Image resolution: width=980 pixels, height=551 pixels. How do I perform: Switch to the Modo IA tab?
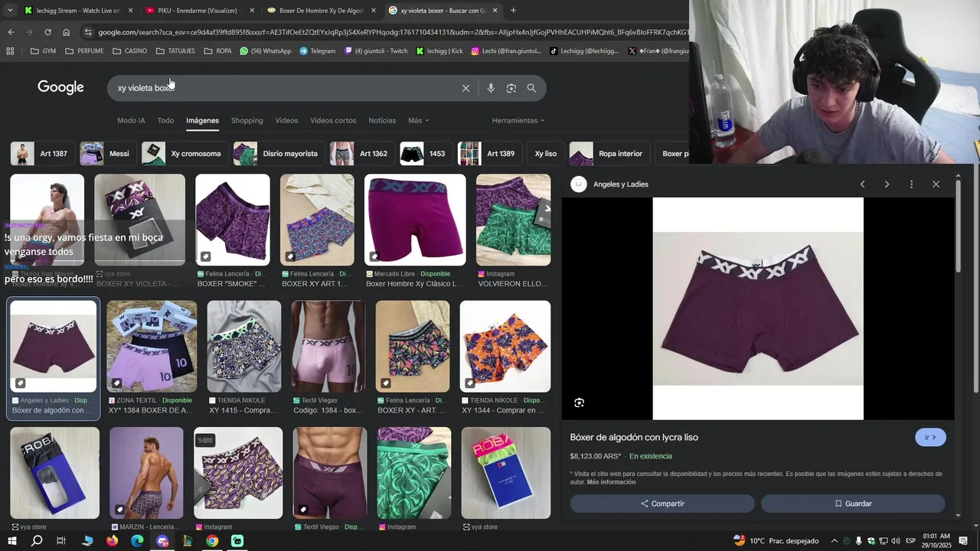pyautogui.click(x=131, y=120)
